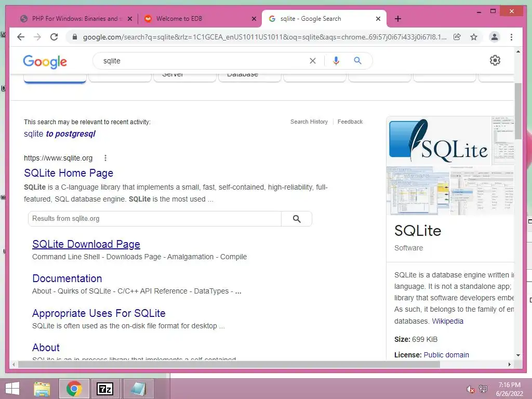Select the sqlite Google Search tab

click(x=324, y=19)
